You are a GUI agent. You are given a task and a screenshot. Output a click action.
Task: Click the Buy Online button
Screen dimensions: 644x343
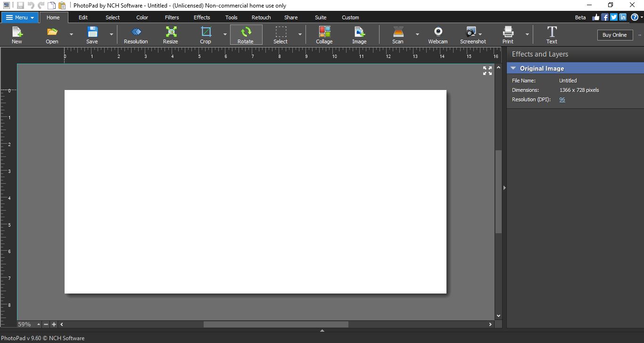point(614,35)
